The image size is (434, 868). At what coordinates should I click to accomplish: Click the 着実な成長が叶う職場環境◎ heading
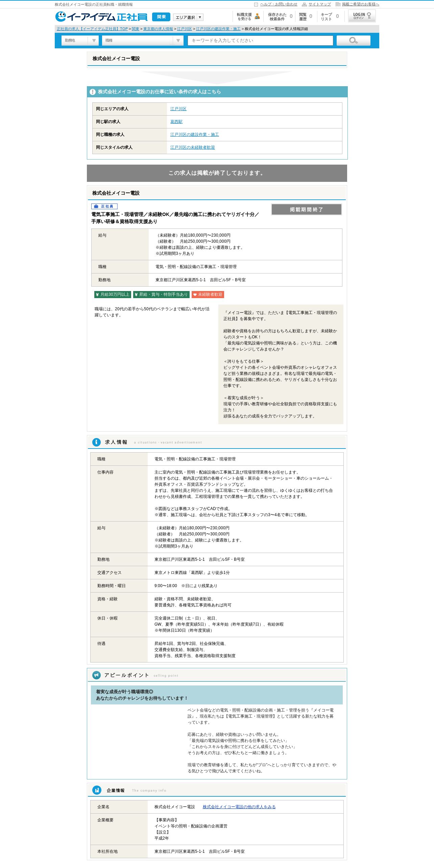[124, 692]
